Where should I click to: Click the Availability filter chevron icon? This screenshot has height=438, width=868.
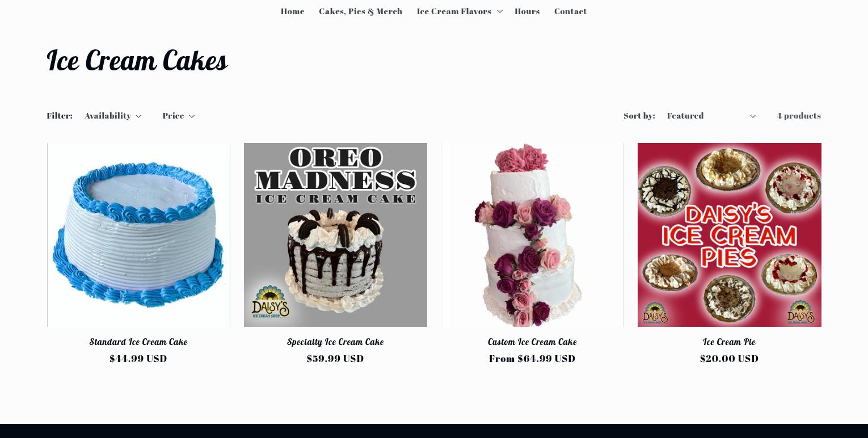point(138,116)
